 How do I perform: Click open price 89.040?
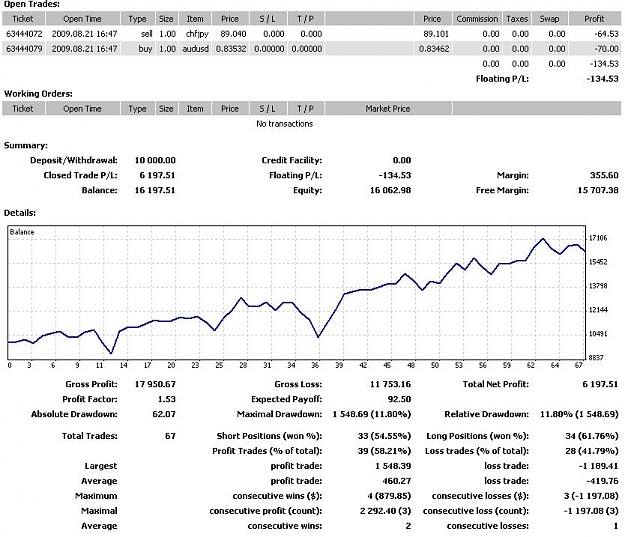pyautogui.click(x=233, y=34)
